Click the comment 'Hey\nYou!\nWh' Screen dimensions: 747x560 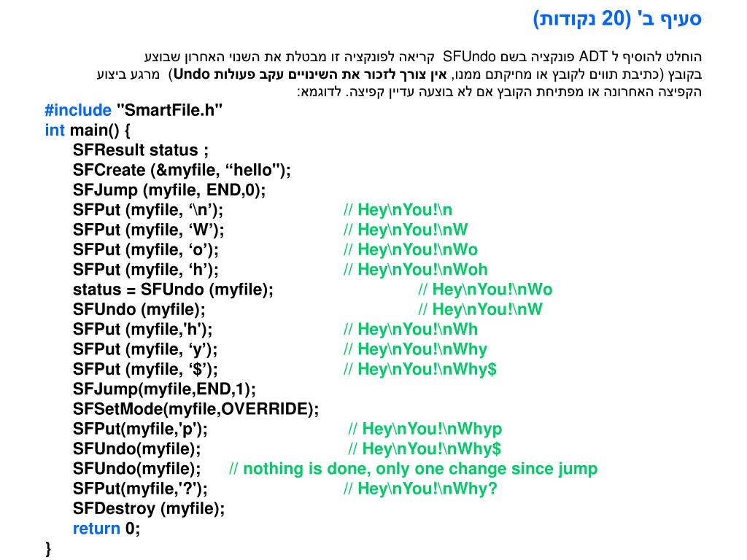[x=411, y=330]
